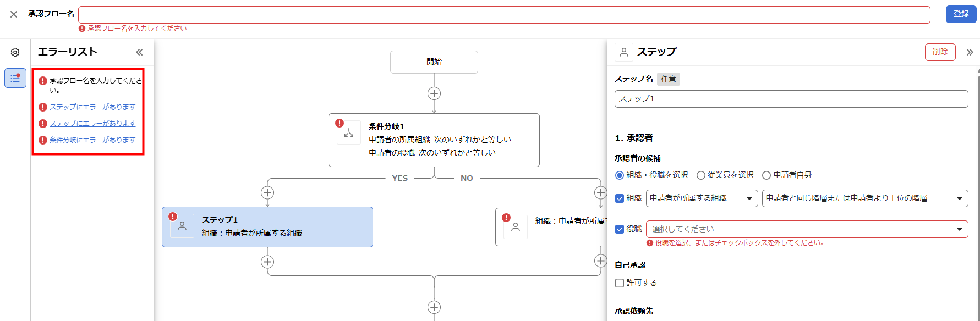Add a step above Step 1 on YES branch

267,192
